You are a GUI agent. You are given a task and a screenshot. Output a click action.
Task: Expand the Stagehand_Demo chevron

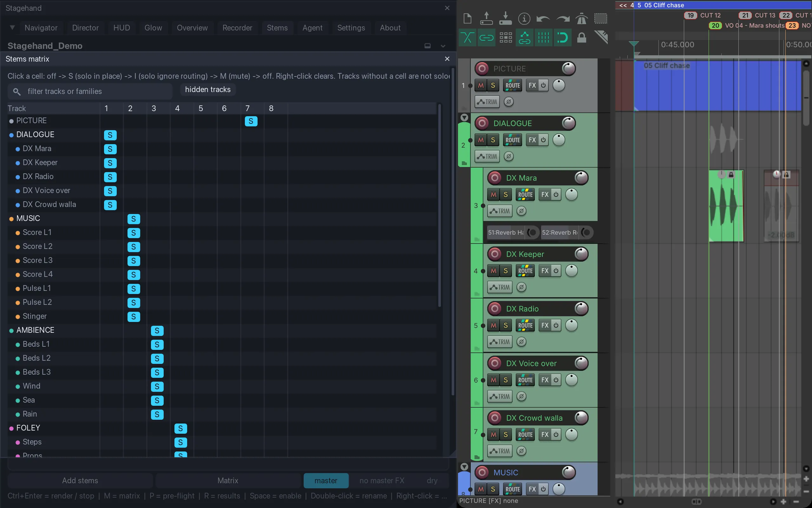pos(443,46)
